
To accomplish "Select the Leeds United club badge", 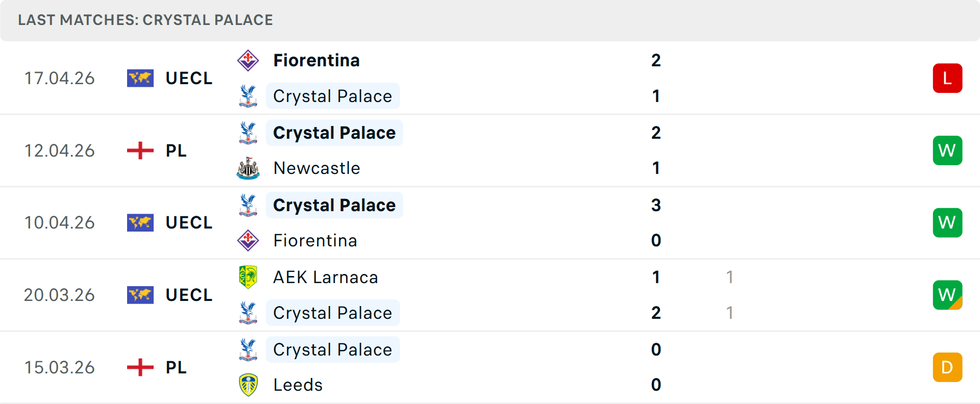I will [x=249, y=385].
